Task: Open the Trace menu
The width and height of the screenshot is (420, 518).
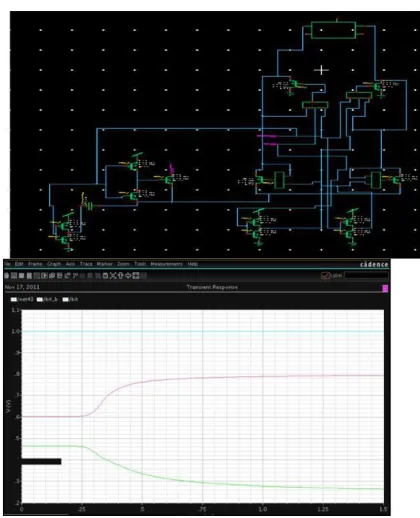Action: tap(86, 264)
